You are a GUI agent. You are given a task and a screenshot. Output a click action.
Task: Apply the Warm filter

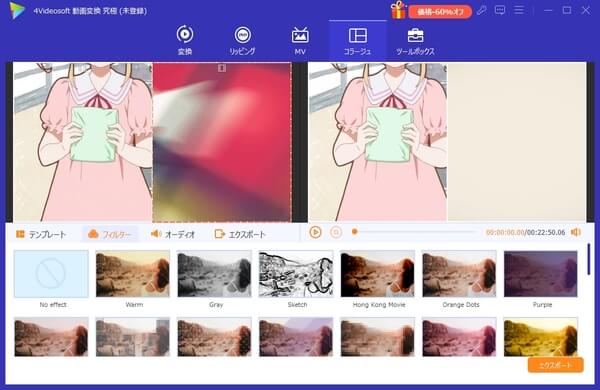click(x=133, y=274)
